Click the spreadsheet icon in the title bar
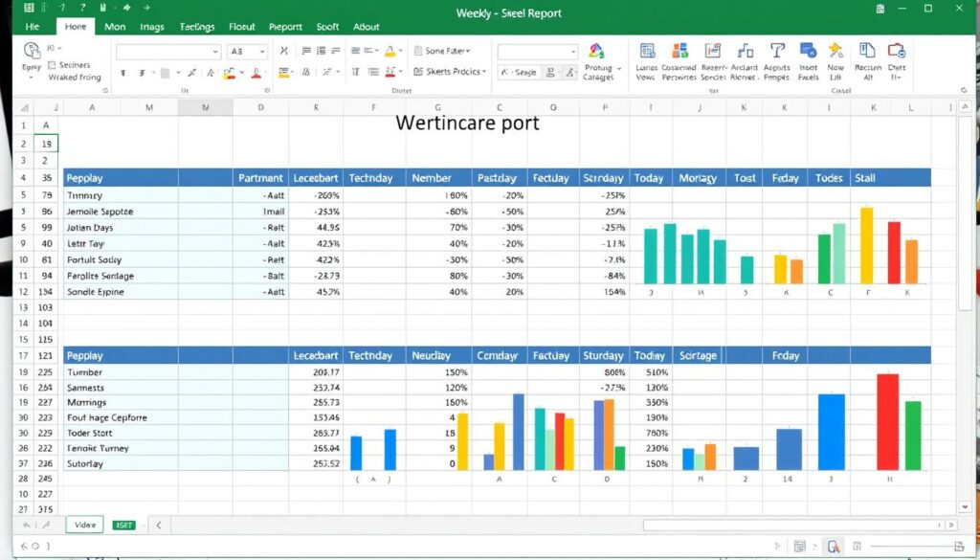980x560 pixels. pos(29,8)
